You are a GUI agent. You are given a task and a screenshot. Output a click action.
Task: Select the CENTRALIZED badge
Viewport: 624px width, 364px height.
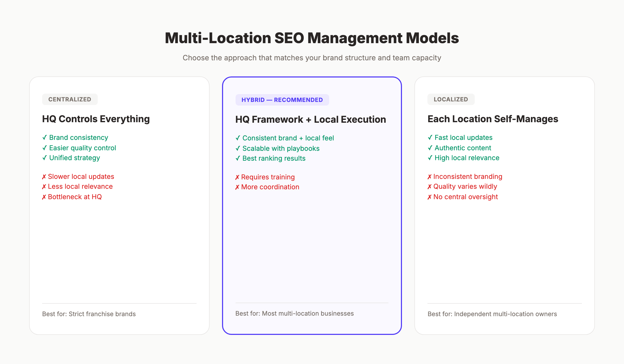(x=70, y=99)
